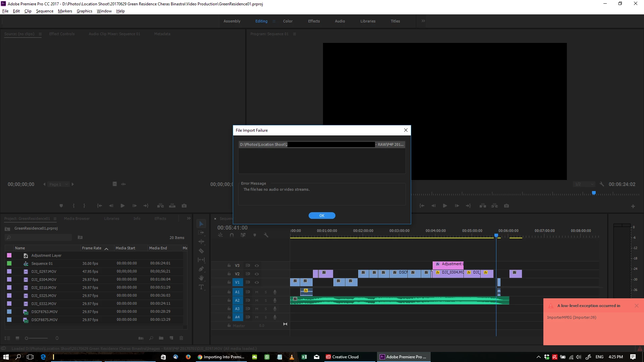Switch to the Color workspace tab

(287, 21)
